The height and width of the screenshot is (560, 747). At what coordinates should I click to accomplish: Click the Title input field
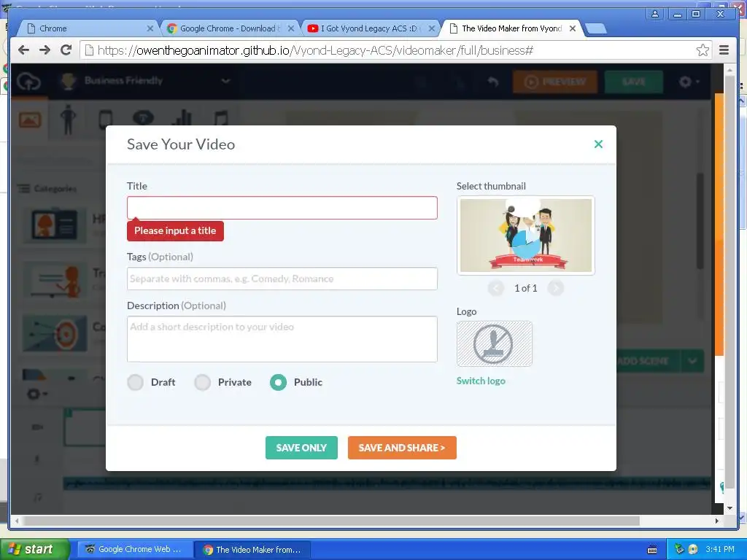tap(282, 208)
